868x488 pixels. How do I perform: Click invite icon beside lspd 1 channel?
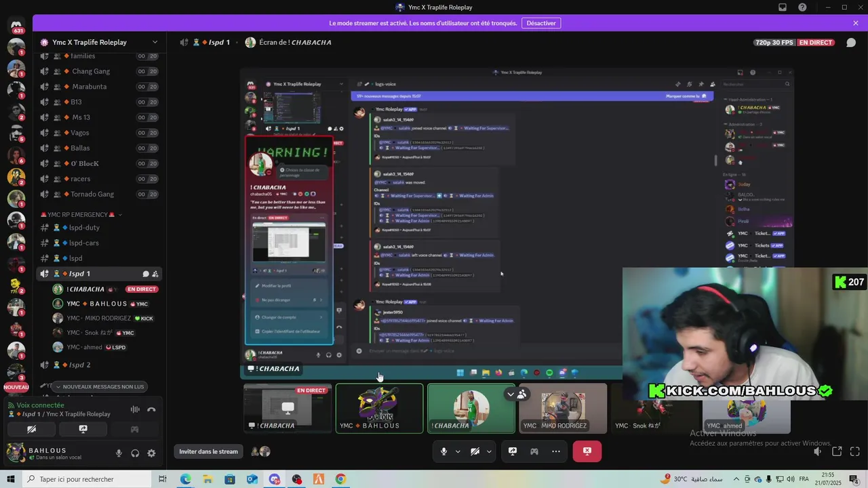[155, 274]
